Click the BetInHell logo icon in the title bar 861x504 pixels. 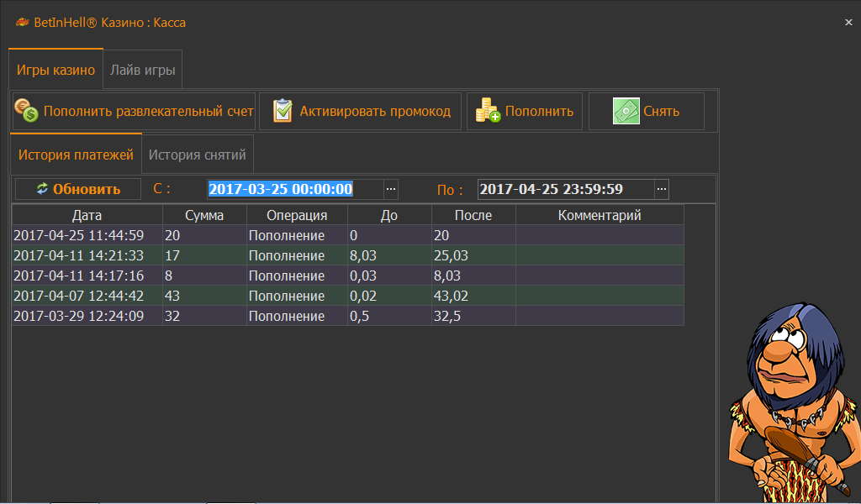point(22,23)
